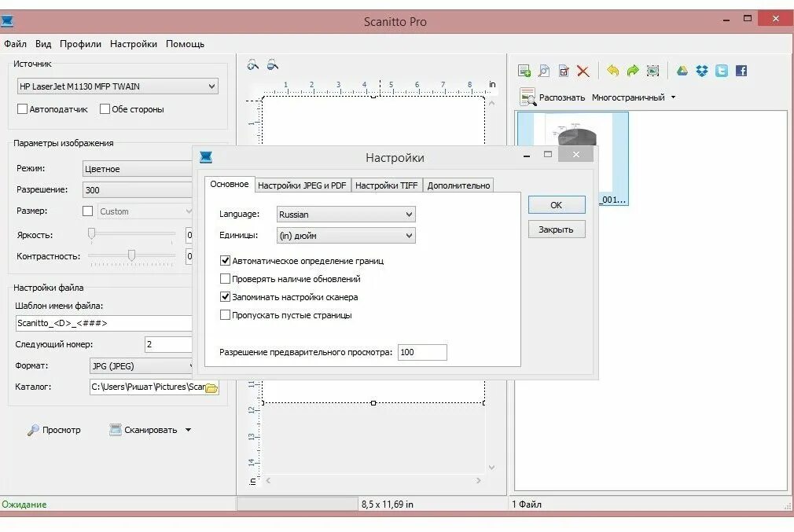794x532 pixels.
Task: Switch to the Настройки JPEG и PDF tab
Action: (302, 185)
